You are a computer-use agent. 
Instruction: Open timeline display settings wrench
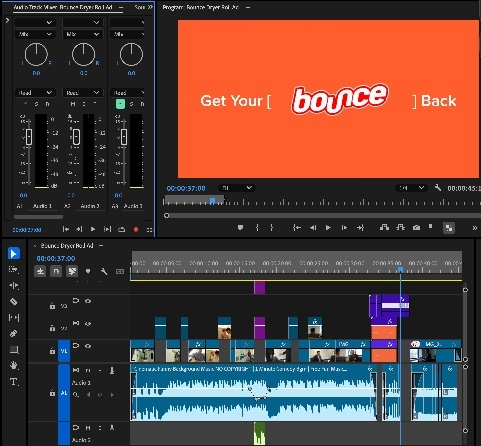(x=104, y=271)
